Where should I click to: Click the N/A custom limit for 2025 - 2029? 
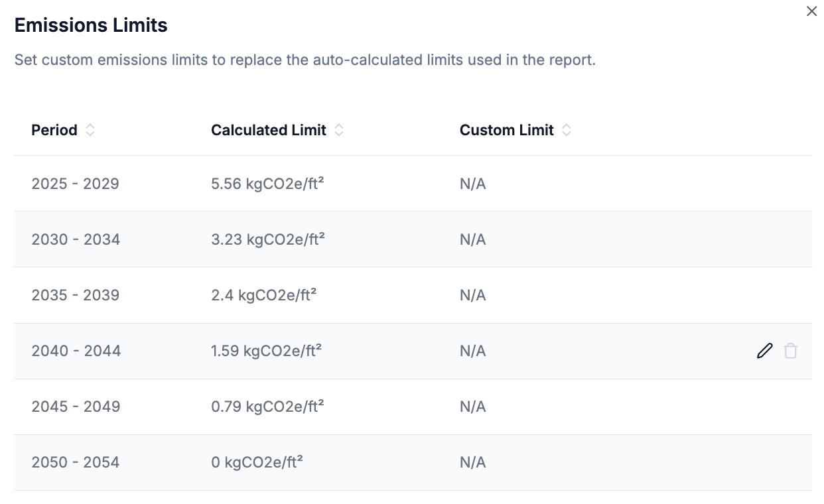pos(473,184)
